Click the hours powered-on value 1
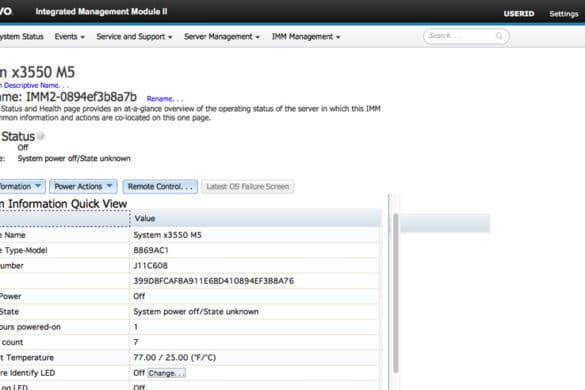Viewport: 585px width, 390px height. (136, 327)
